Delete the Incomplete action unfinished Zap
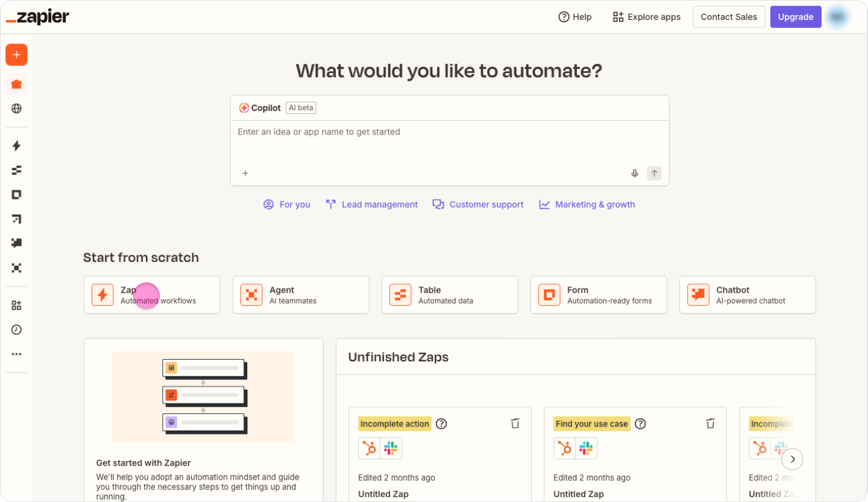 point(515,424)
